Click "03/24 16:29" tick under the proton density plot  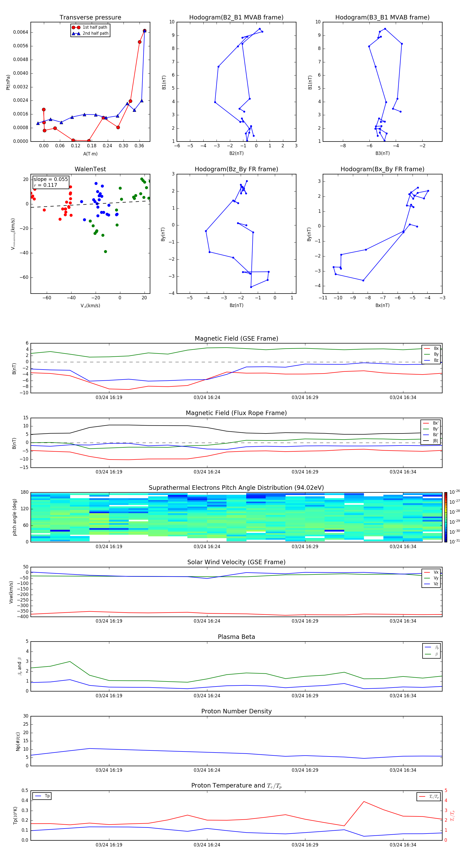click(305, 770)
